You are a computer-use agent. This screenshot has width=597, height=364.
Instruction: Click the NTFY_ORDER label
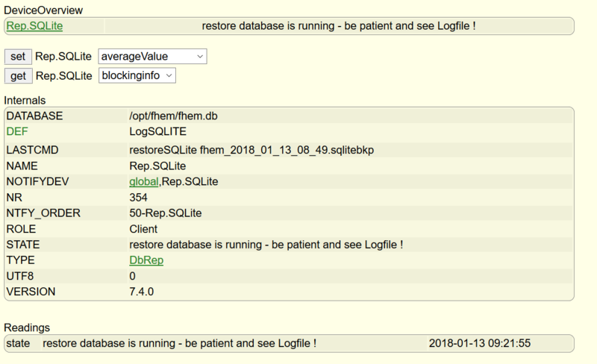(x=43, y=213)
